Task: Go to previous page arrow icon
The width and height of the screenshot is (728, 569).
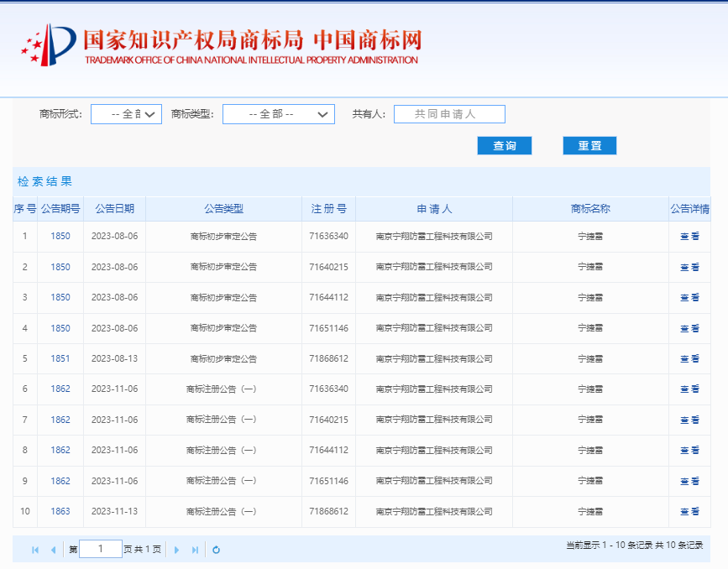Action: click(53, 550)
